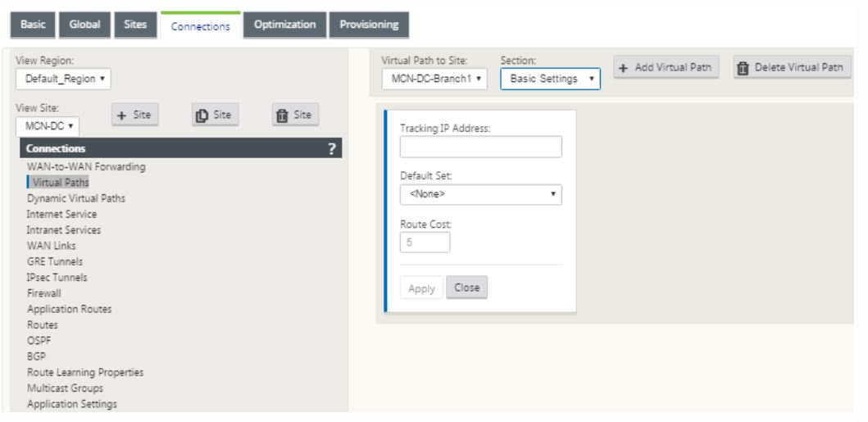Select the Connections tab
Image resolution: width=868 pixels, height=422 pixels.
point(200,26)
